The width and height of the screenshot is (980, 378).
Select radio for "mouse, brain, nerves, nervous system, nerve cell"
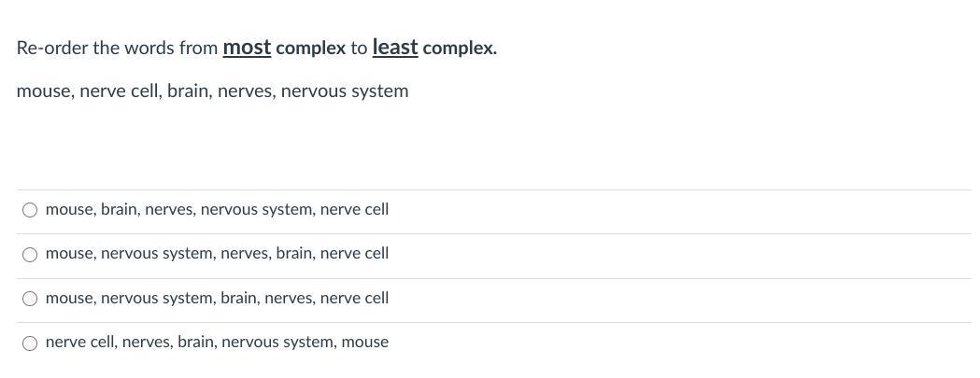point(30,210)
